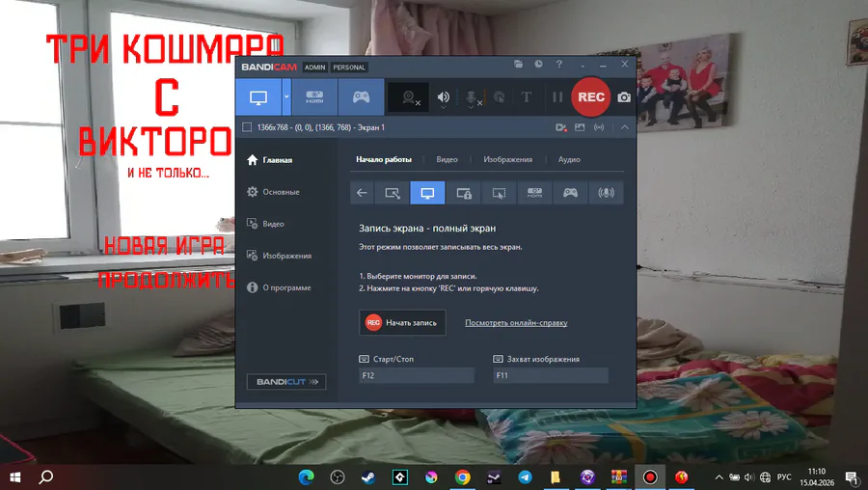Open Google Chrome from taskbar

click(x=463, y=476)
